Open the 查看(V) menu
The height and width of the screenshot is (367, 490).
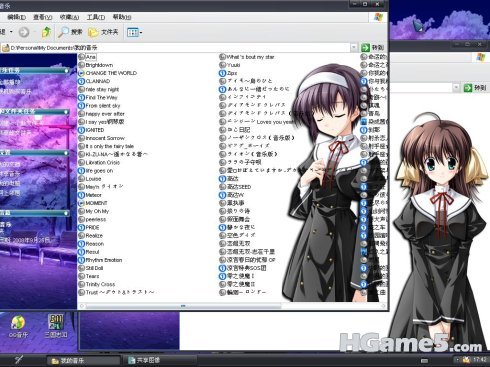42,17
